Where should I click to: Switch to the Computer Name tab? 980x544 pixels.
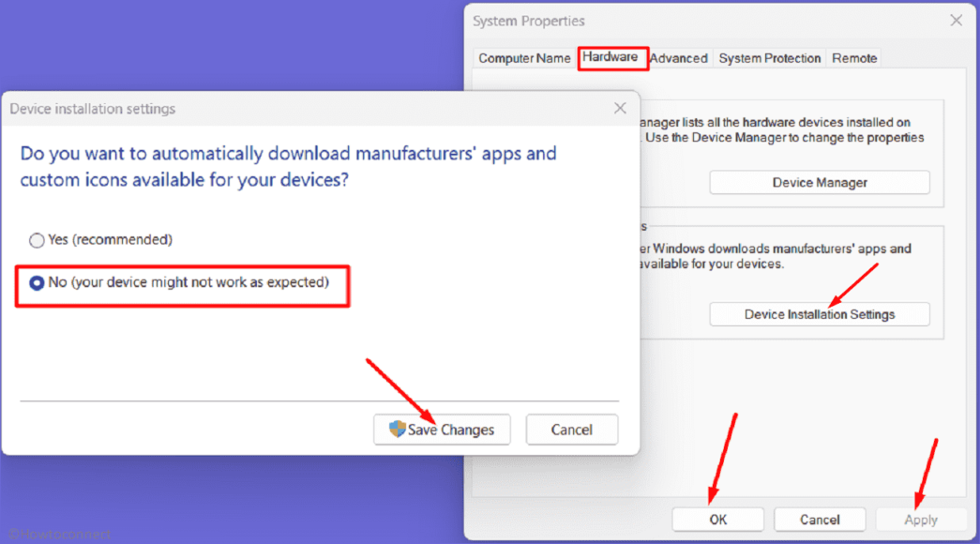point(523,58)
